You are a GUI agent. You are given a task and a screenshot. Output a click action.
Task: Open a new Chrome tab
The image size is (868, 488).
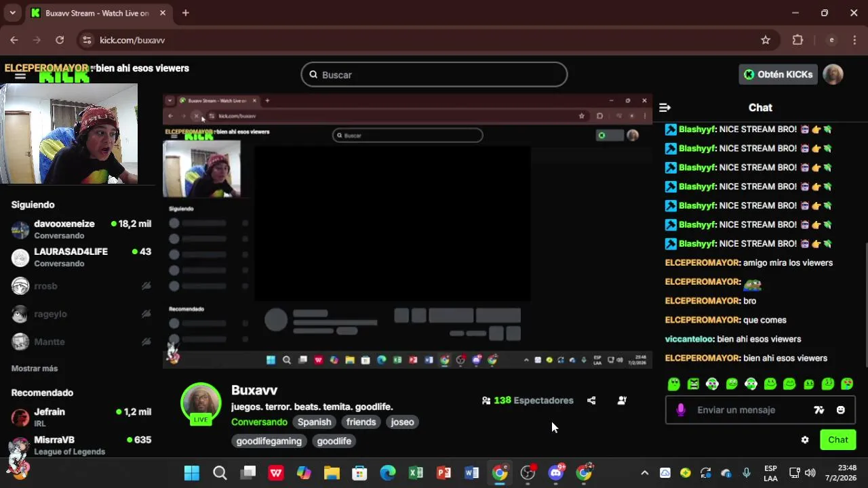coord(185,13)
